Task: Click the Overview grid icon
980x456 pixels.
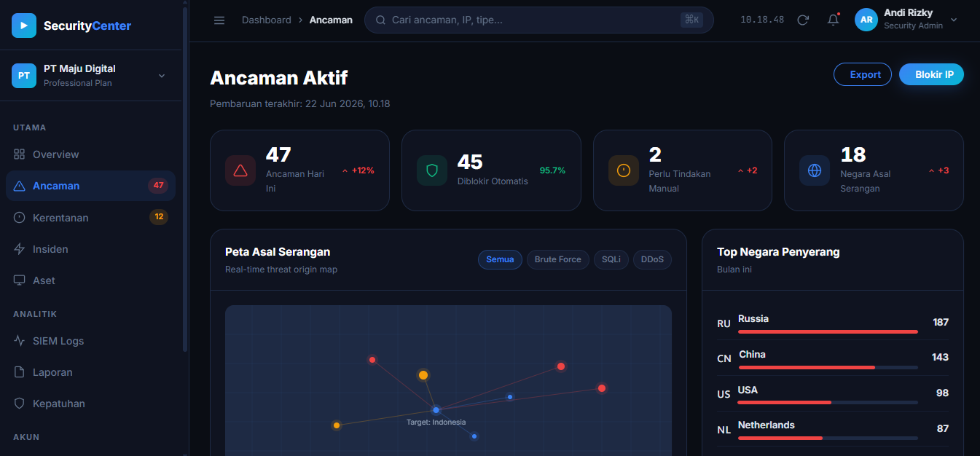Action: click(20, 154)
